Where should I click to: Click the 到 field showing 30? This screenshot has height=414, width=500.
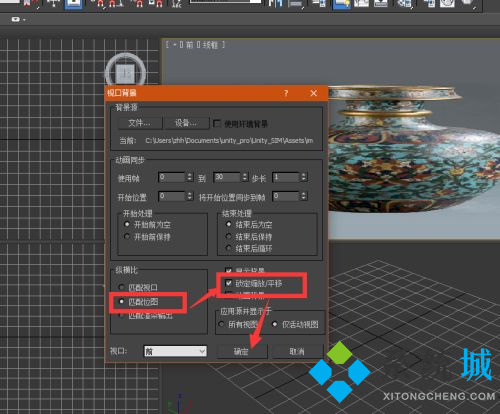(227, 177)
